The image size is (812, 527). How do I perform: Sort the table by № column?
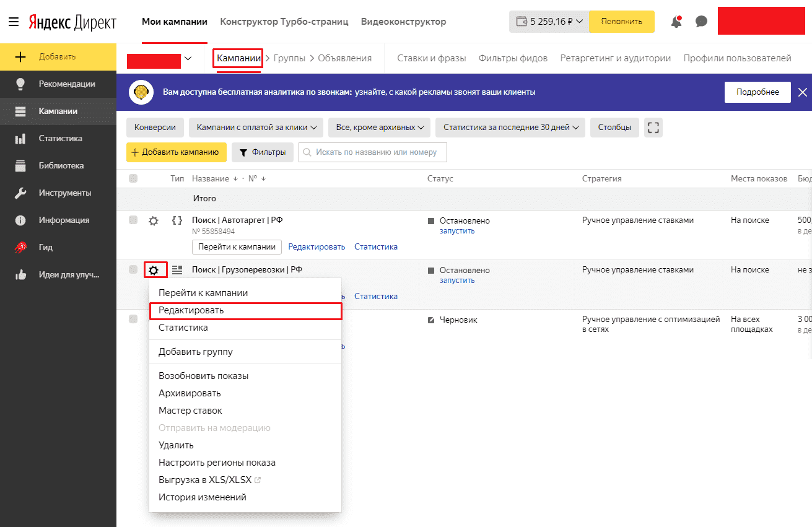257,178
